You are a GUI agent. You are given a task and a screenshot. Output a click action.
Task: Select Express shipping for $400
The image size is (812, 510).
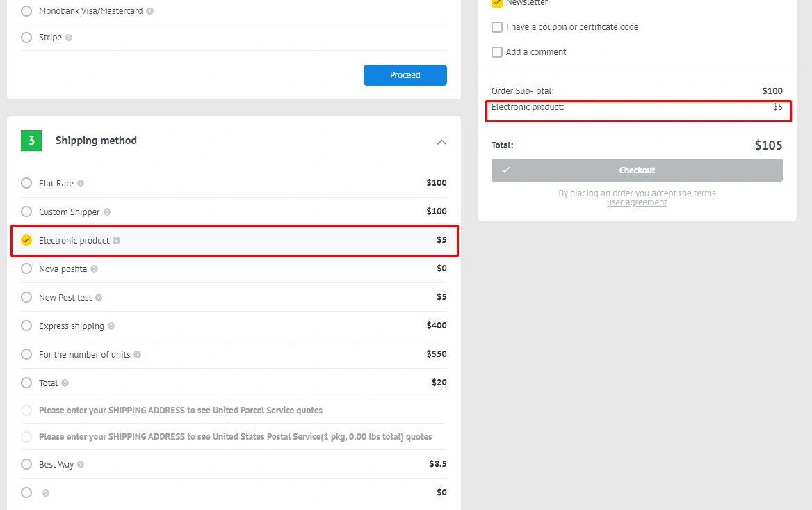click(26, 326)
